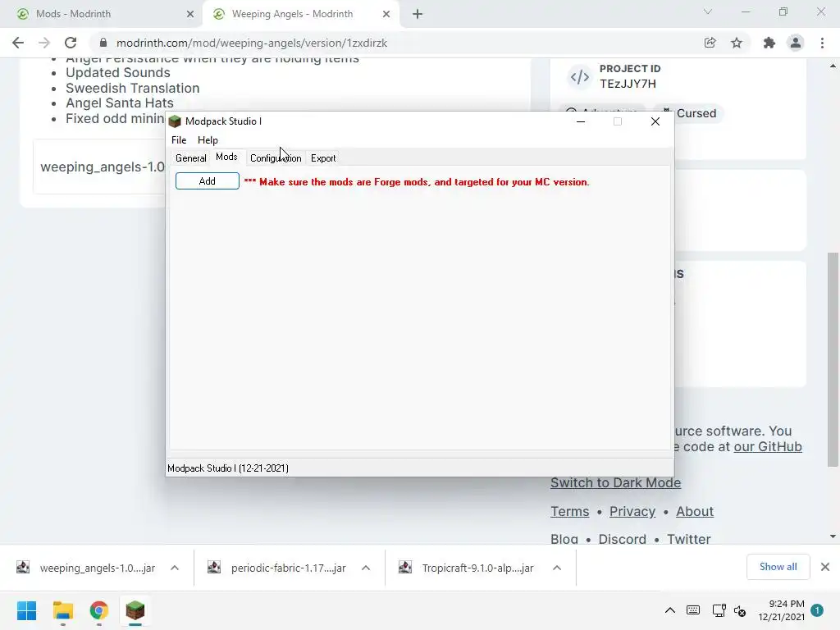The image size is (840, 630).
Task: Click the Cursed category tag
Action: 688,113
